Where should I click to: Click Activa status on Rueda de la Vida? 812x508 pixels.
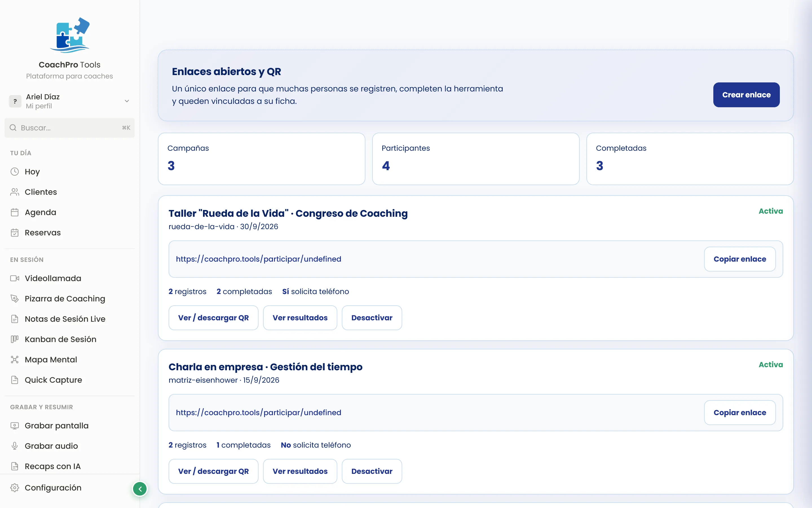pos(771,211)
